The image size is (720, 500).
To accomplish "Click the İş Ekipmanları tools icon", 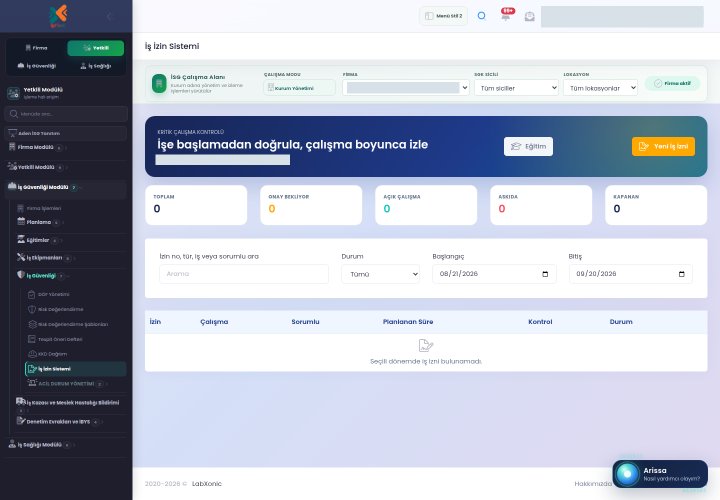I will [x=21, y=257].
